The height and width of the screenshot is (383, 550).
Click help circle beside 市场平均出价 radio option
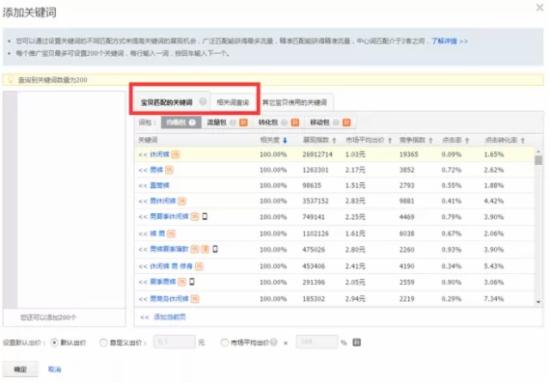point(274,342)
